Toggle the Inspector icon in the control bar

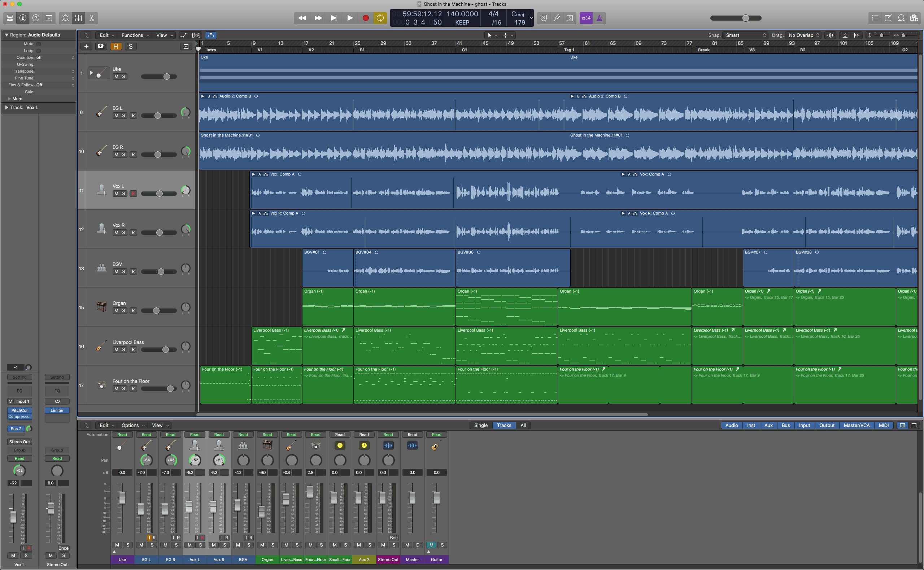coord(23,18)
